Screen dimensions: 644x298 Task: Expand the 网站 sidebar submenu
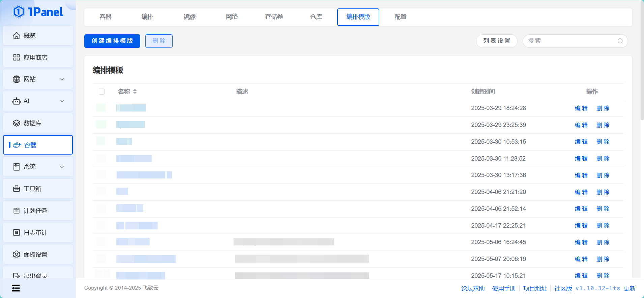click(x=62, y=79)
